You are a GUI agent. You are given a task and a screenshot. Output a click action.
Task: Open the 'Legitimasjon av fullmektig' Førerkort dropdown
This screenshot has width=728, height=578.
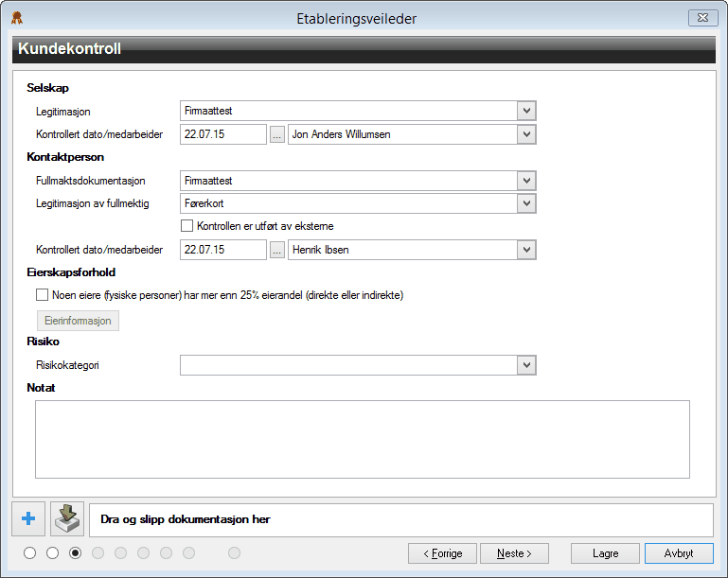point(526,203)
